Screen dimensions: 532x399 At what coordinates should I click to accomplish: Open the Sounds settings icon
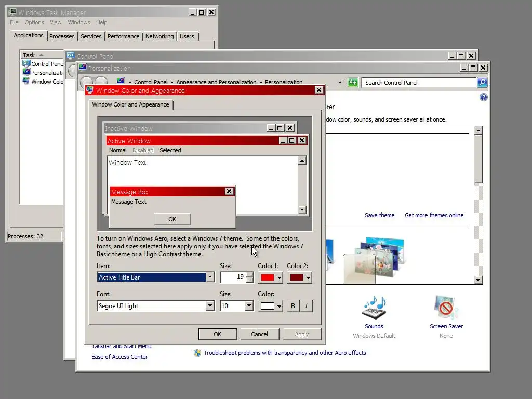point(374,308)
